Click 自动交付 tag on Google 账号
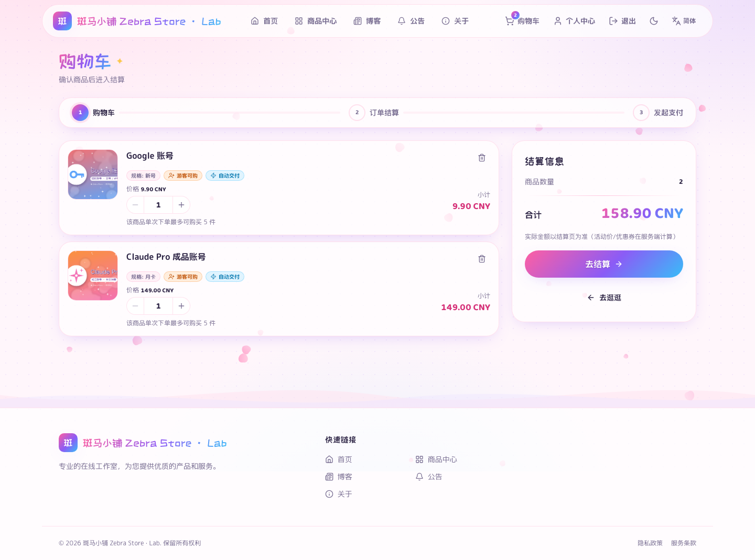Viewport: 755px width, 560px height. [x=225, y=175]
